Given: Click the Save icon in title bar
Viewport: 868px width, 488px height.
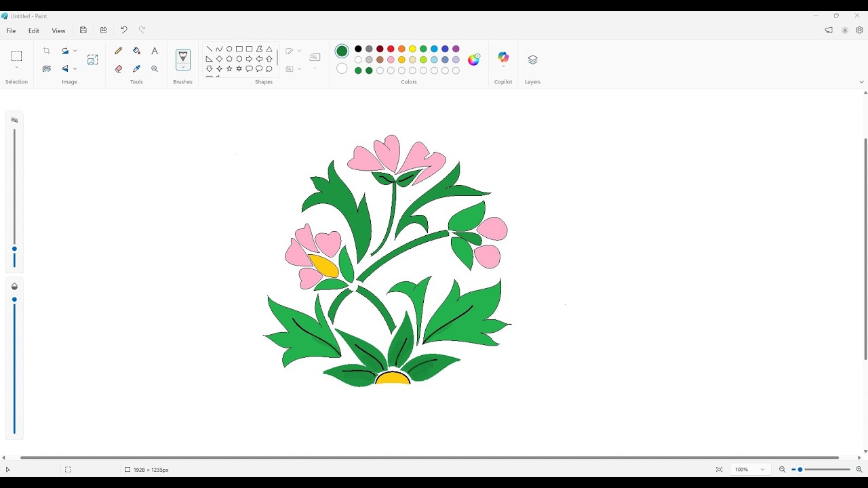Looking at the screenshot, I should pyautogui.click(x=83, y=30).
